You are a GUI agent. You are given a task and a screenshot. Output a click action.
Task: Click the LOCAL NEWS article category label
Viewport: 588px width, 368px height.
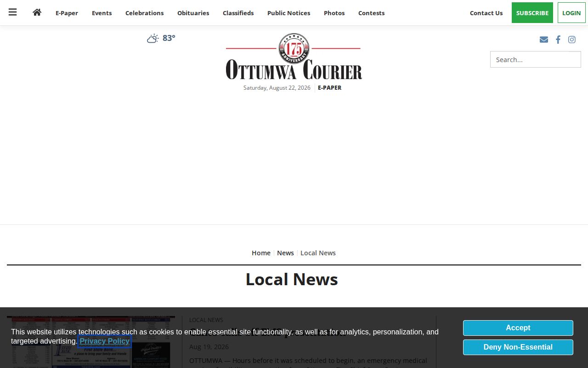[x=206, y=320]
